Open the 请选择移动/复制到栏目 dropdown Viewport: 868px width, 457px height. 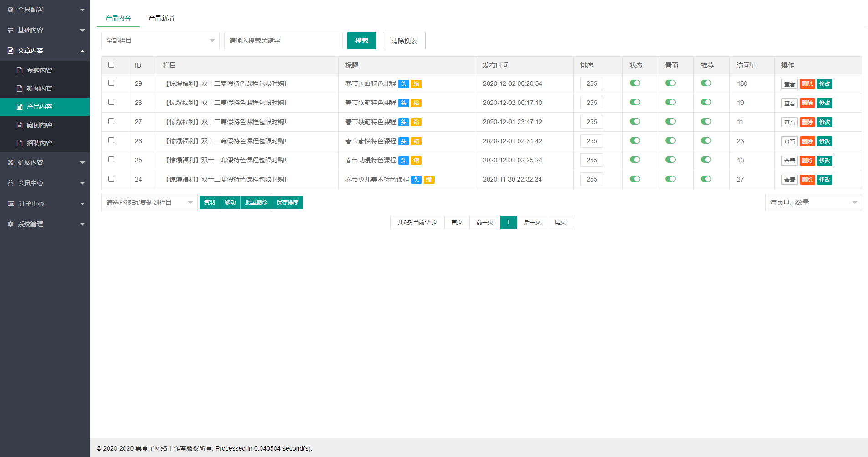(x=149, y=203)
